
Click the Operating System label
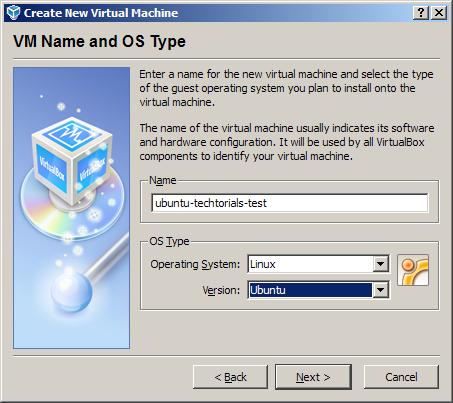(x=195, y=264)
